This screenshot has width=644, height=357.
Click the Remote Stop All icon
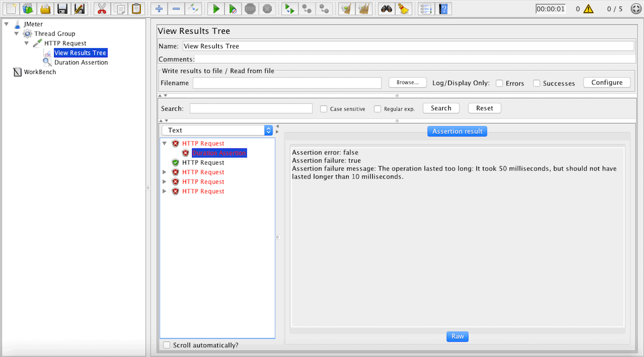[x=307, y=9]
